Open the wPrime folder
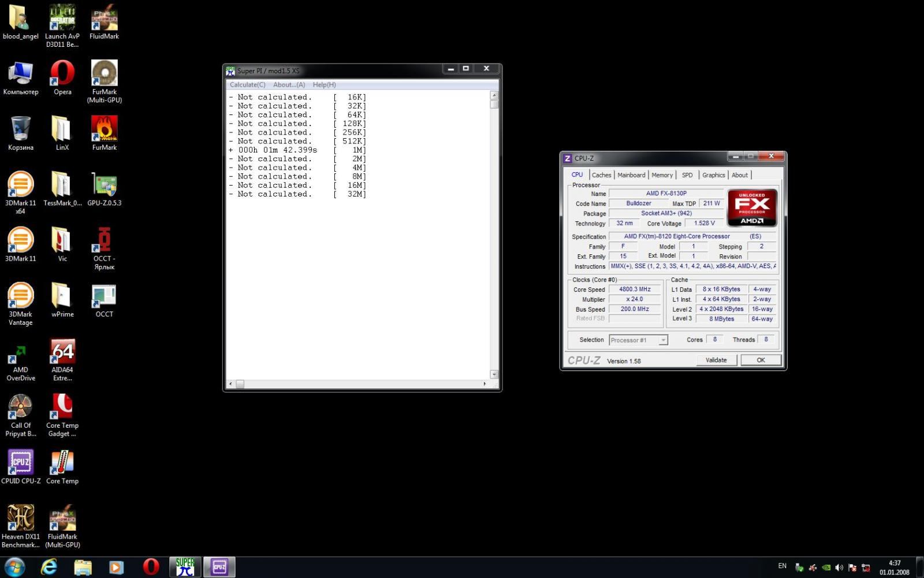This screenshot has height=578, width=924. coord(62,300)
